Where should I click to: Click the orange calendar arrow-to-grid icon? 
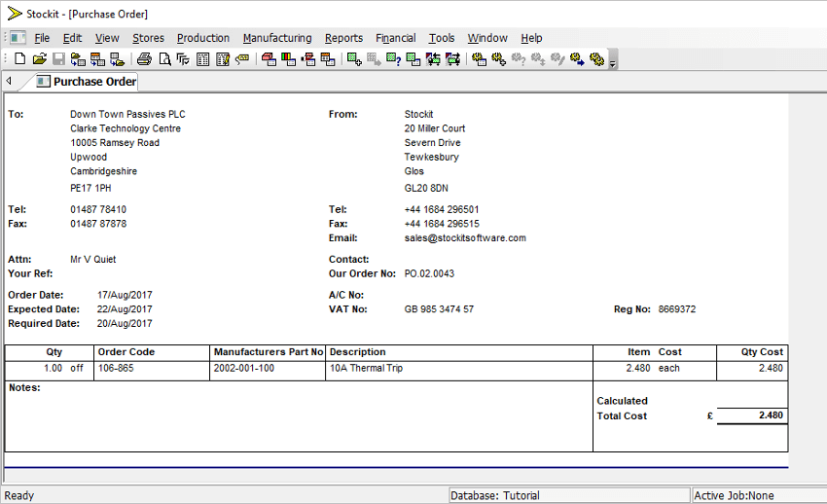pos(97,59)
